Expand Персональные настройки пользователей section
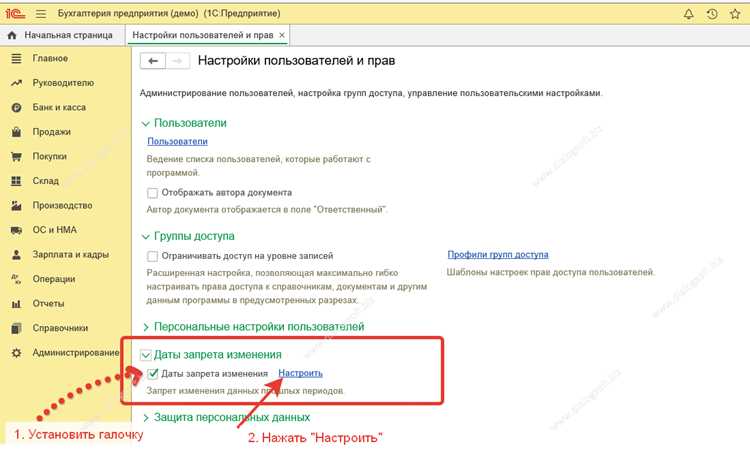 (x=145, y=327)
